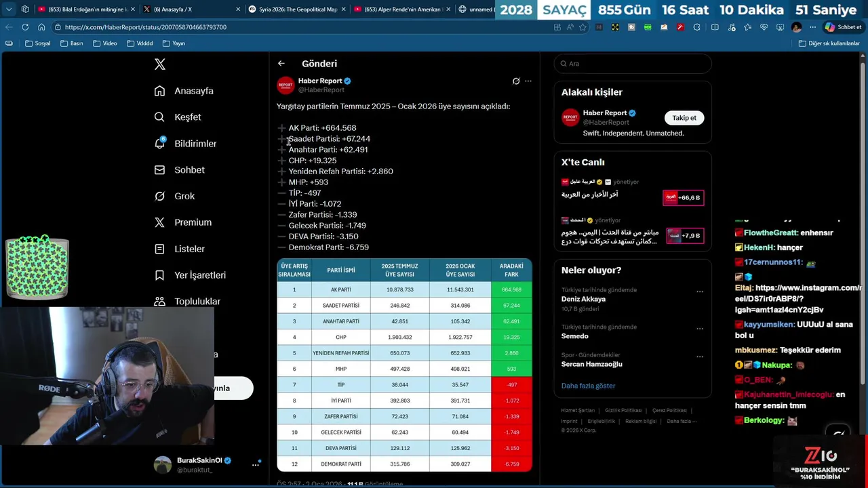Open Erişilebilirlik footer link
The height and width of the screenshot is (488, 868).
tap(601, 421)
